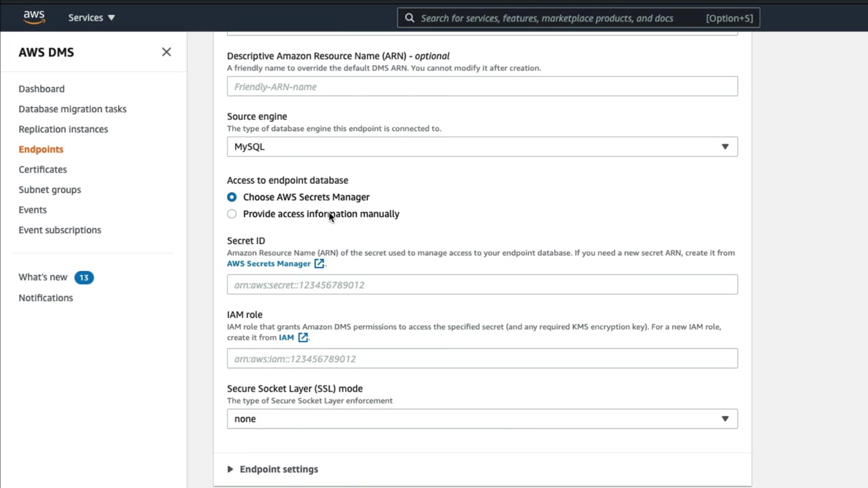Select Choose AWS Secrets Manager option
This screenshot has height=488, width=868.
232,197
